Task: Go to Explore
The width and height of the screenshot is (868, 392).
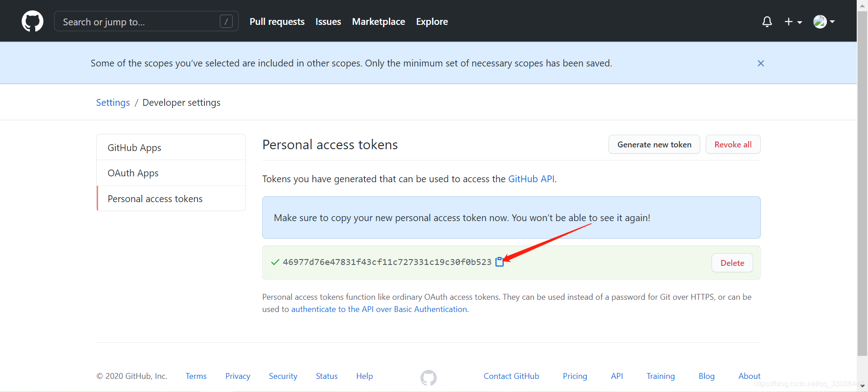Action: 432,22
